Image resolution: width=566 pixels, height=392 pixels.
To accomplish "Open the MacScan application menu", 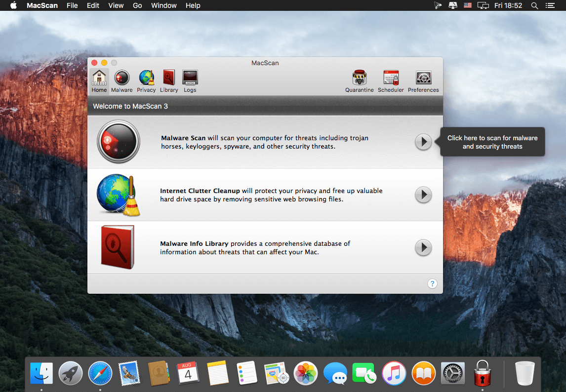I will click(42, 5).
